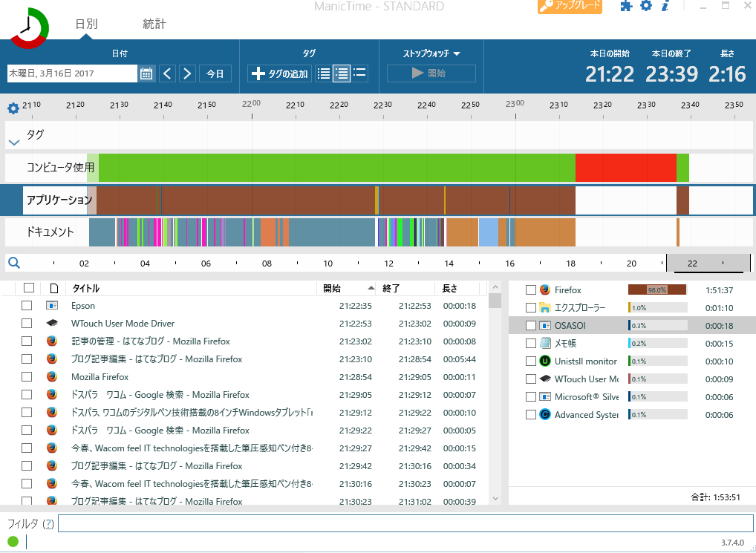Click the Firefox icon in applications list

coord(545,290)
